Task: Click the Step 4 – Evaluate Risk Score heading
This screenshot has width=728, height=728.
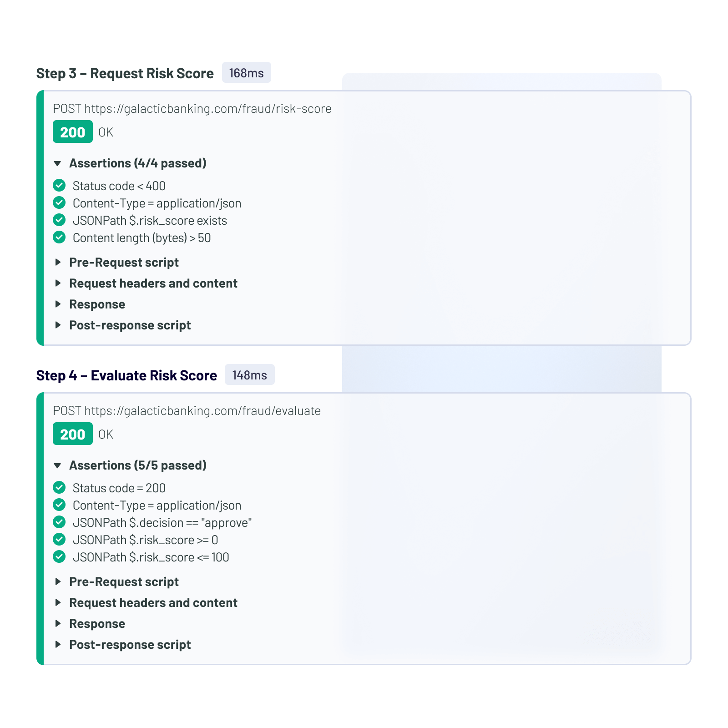Action: (126, 375)
